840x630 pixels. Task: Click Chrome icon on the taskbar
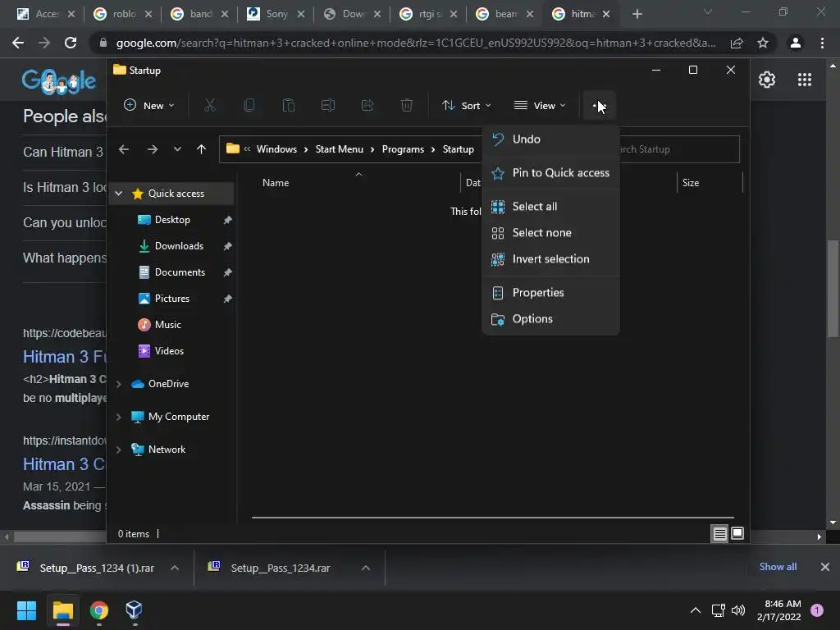tap(98, 609)
